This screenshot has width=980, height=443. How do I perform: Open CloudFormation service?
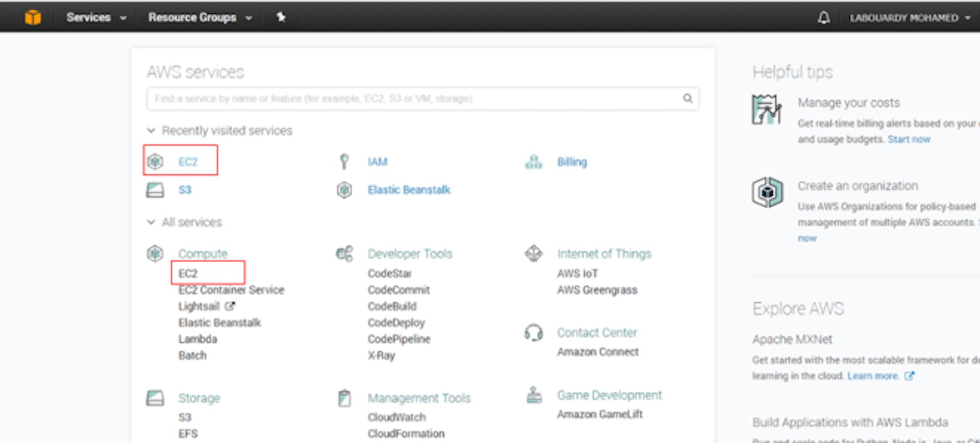pos(406,433)
